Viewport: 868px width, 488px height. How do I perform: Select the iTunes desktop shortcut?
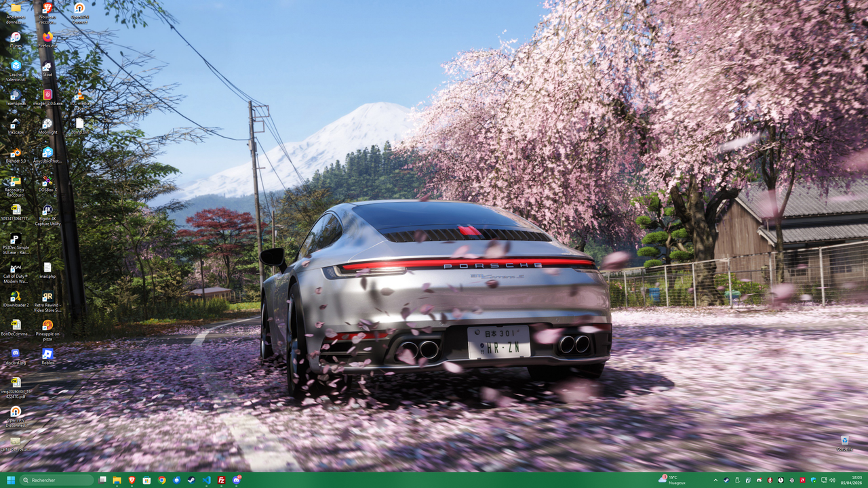click(15, 39)
